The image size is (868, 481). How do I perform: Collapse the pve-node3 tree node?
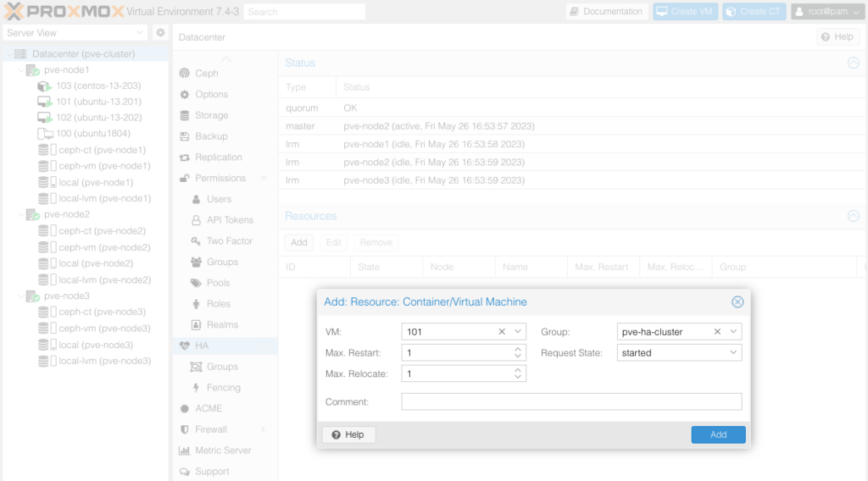(x=21, y=296)
